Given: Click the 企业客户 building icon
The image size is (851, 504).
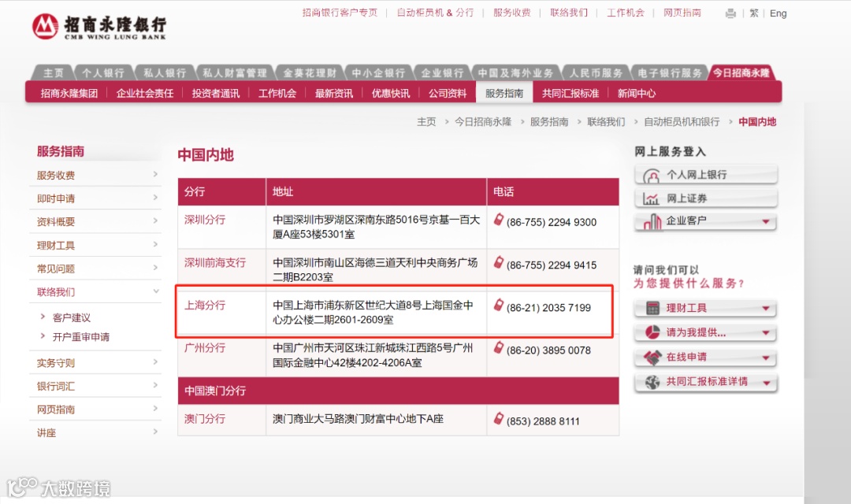Looking at the screenshot, I should (652, 221).
